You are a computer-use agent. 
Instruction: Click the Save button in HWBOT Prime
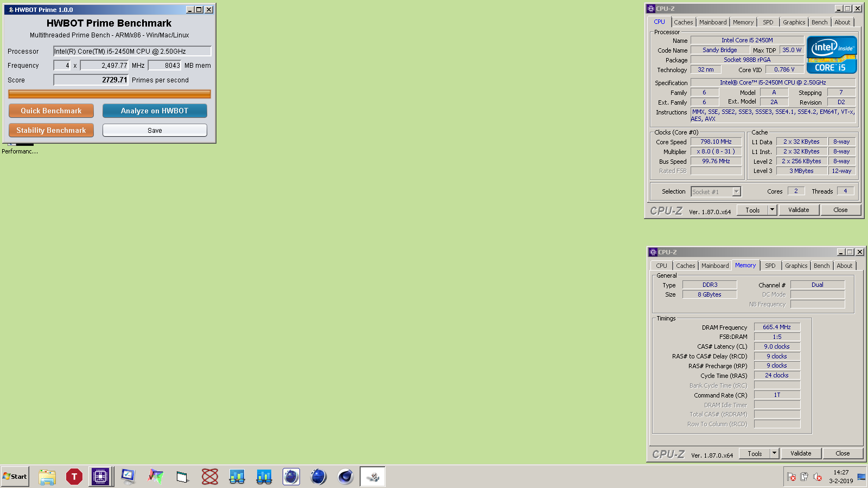pyautogui.click(x=155, y=130)
